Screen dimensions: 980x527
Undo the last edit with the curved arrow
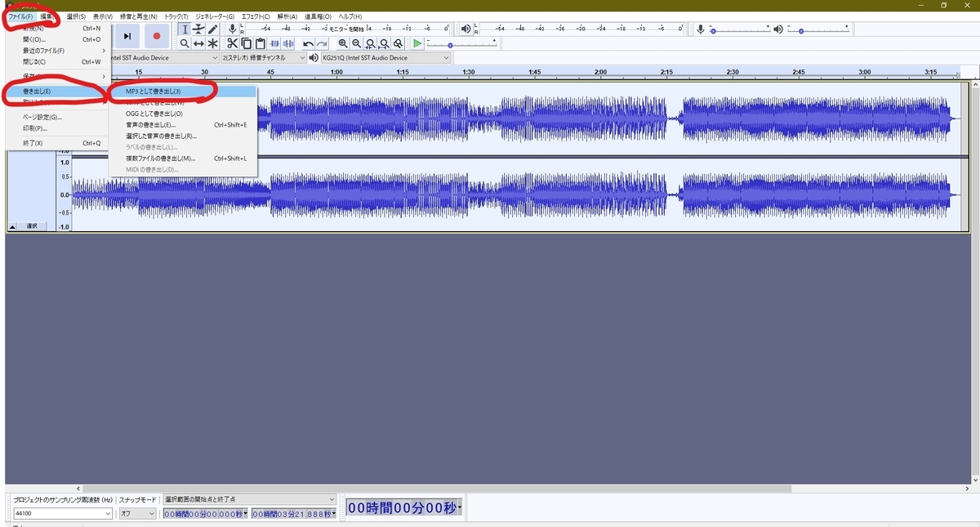pos(308,43)
